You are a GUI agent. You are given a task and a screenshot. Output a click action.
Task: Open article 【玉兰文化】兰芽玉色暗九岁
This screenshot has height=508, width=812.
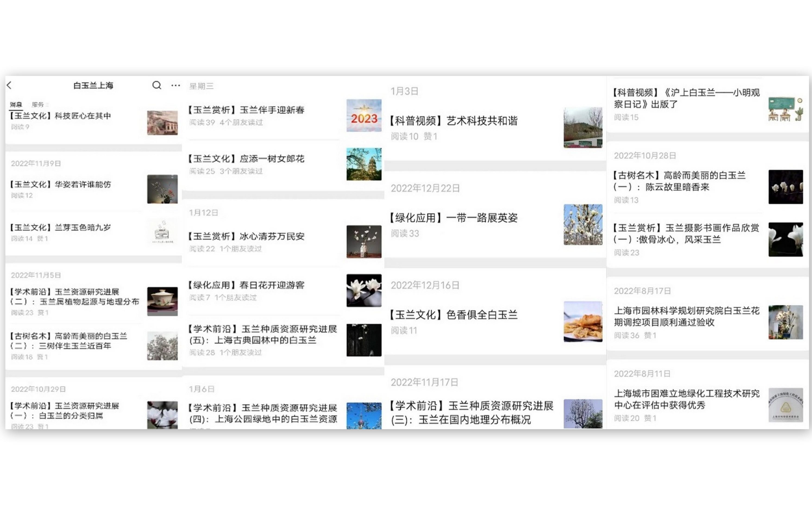coord(60,227)
